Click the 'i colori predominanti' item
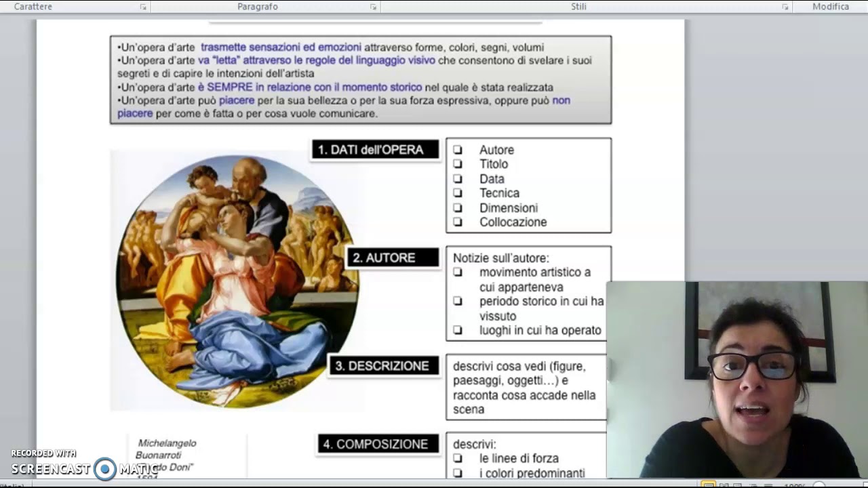 (x=532, y=473)
